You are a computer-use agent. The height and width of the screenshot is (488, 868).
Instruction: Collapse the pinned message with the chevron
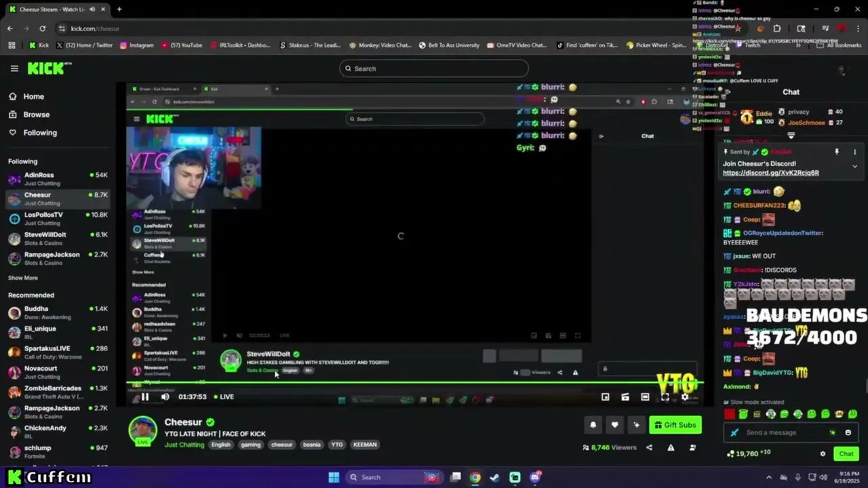point(854,166)
